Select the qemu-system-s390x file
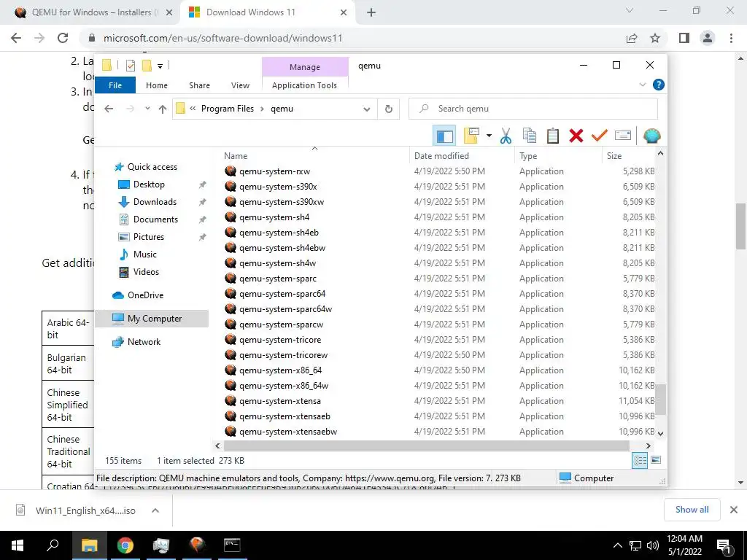This screenshot has width=747, height=560. pyautogui.click(x=278, y=187)
